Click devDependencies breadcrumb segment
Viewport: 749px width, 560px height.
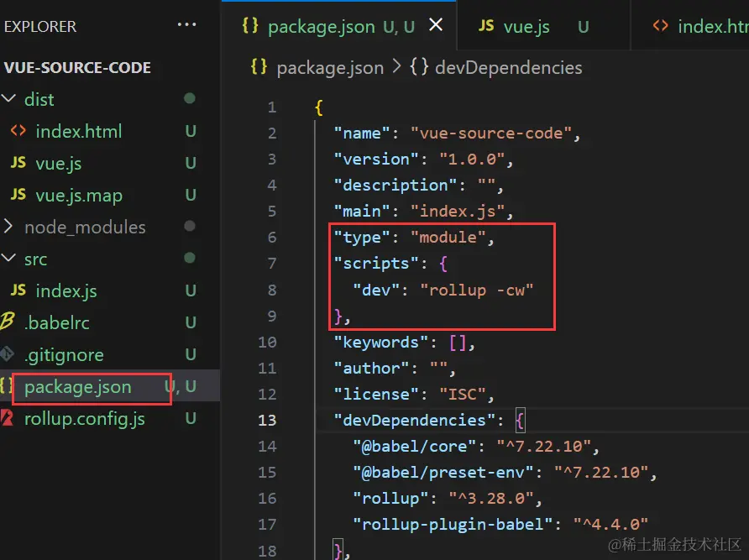[x=509, y=67]
